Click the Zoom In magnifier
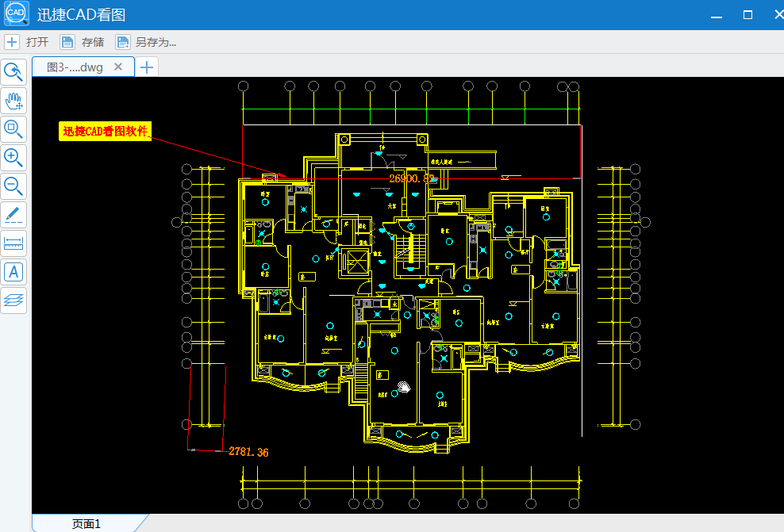 coord(14,157)
